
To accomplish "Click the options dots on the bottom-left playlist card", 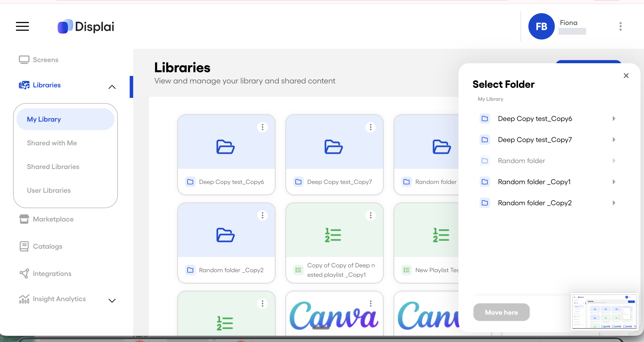I will [262, 304].
